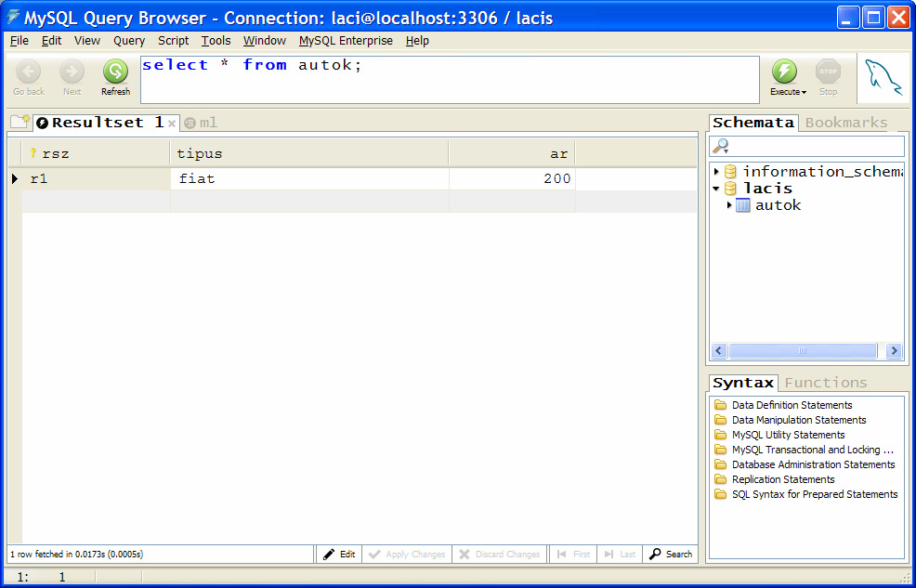The image size is (916, 588).
Task: Open MySQL Utility Statements folder
Action: pos(788,435)
